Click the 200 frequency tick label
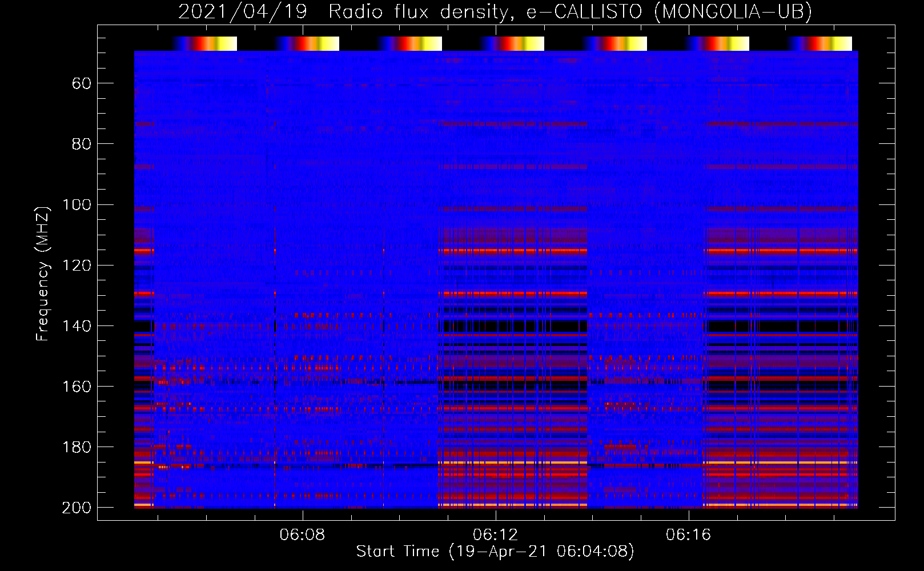 pyautogui.click(x=77, y=507)
